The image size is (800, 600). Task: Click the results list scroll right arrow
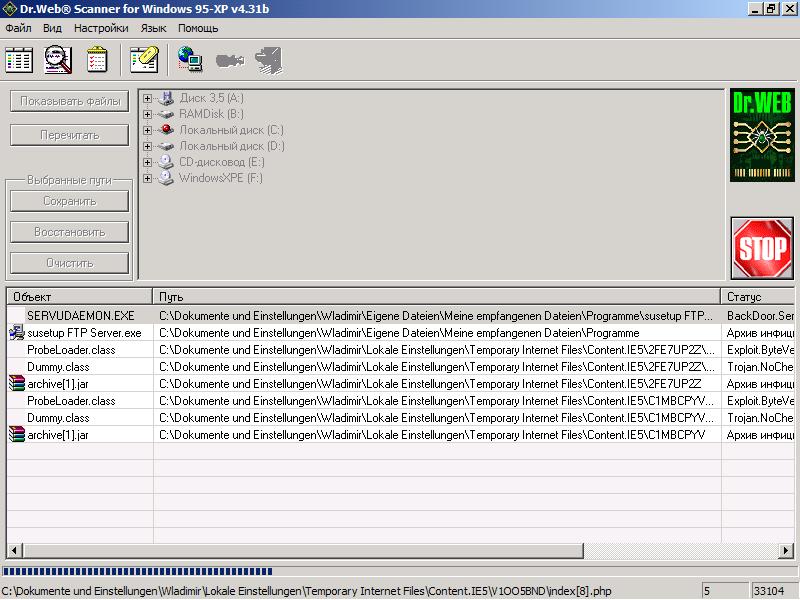point(786,551)
